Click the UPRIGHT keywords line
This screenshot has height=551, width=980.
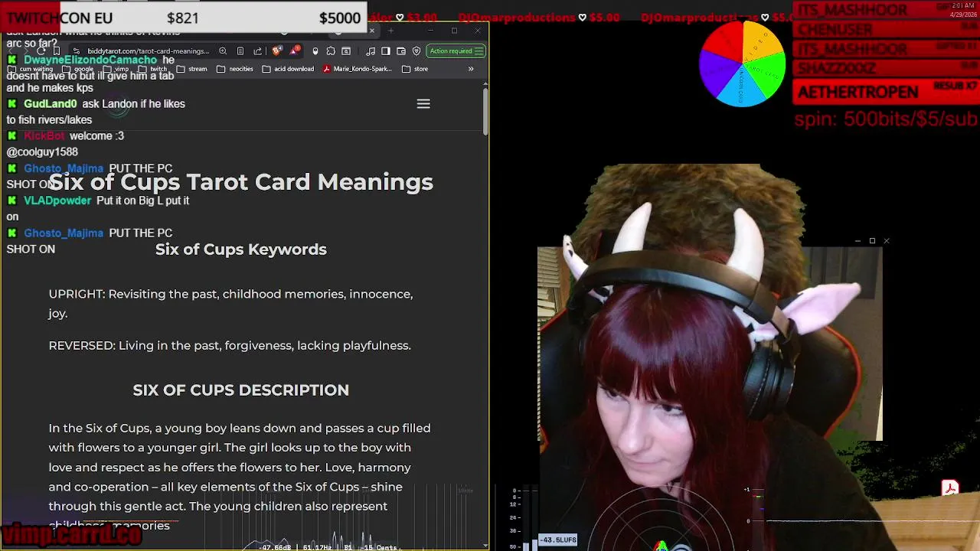pos(230,303)
